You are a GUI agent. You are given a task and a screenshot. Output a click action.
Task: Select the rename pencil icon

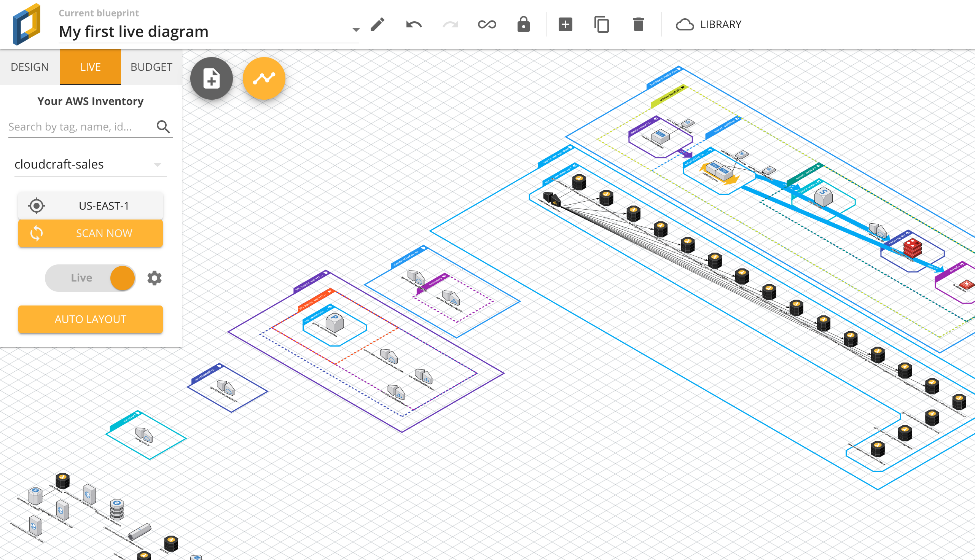point(377,24)
